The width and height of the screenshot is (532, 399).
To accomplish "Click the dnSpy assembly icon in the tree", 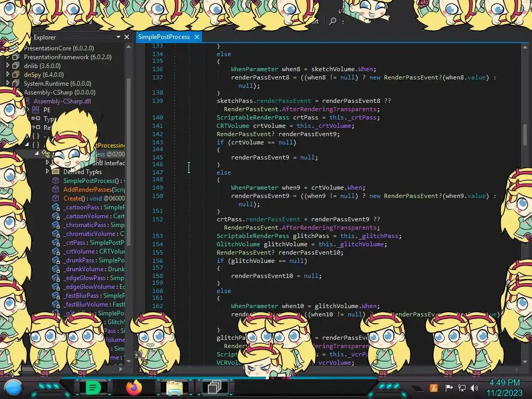I will [x=16, y=74].
